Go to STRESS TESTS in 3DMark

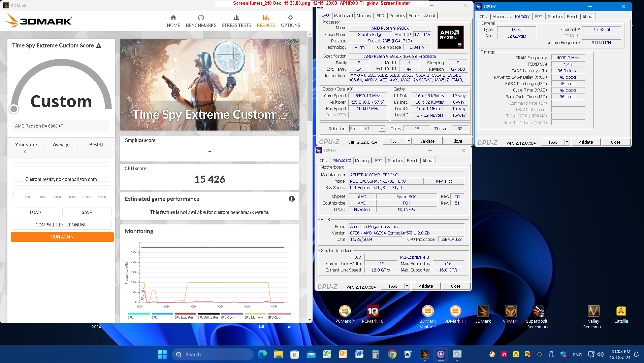pos(236,21)
